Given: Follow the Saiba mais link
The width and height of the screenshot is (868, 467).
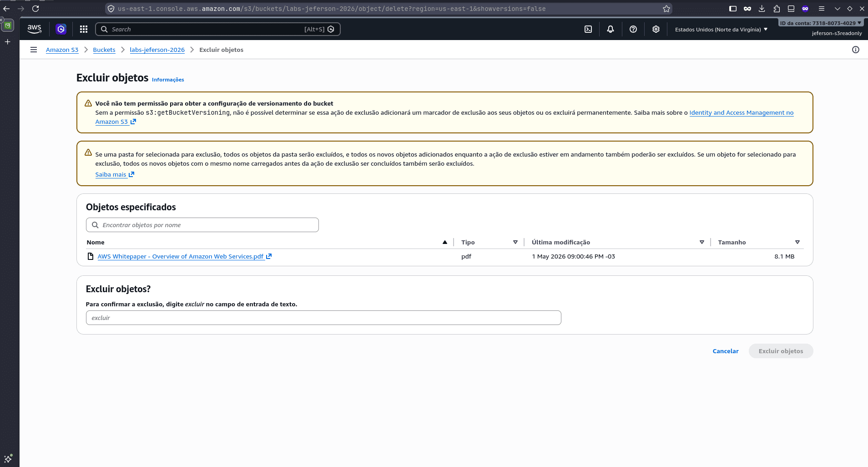Looking at the screenshot, I should click(115, 174).
